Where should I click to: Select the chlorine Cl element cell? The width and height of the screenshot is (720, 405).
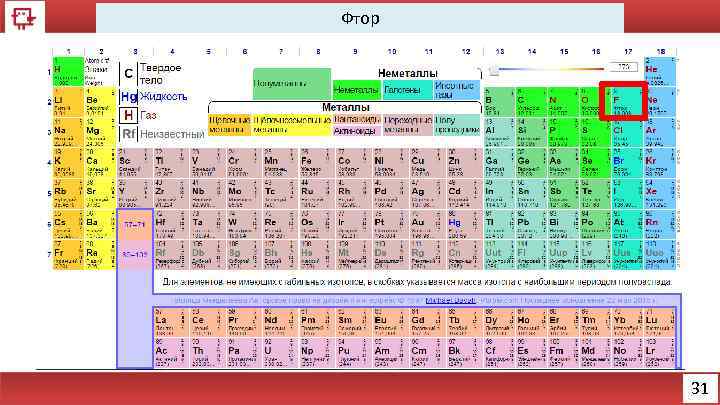click(x=626, y=132)
